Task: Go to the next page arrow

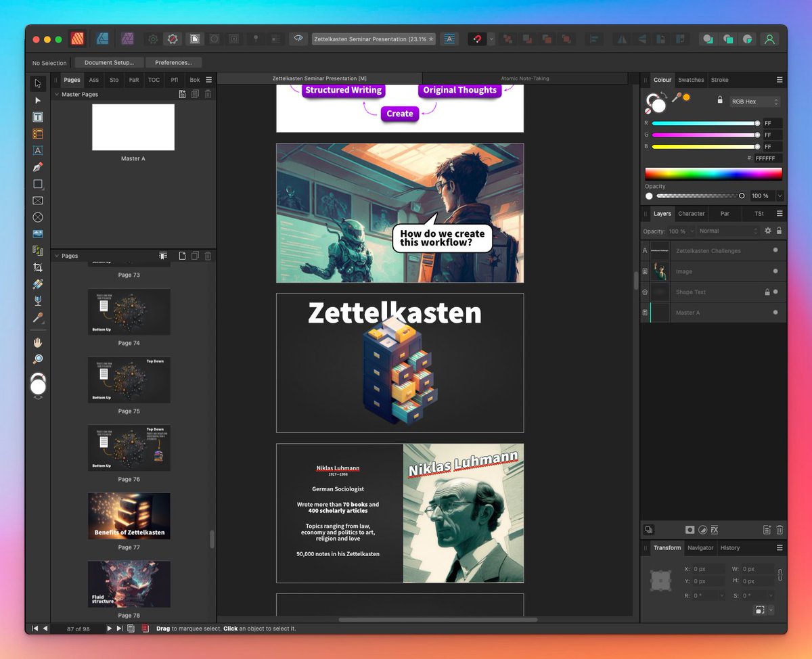Action: pyautogui.click(x=108, y=629)
